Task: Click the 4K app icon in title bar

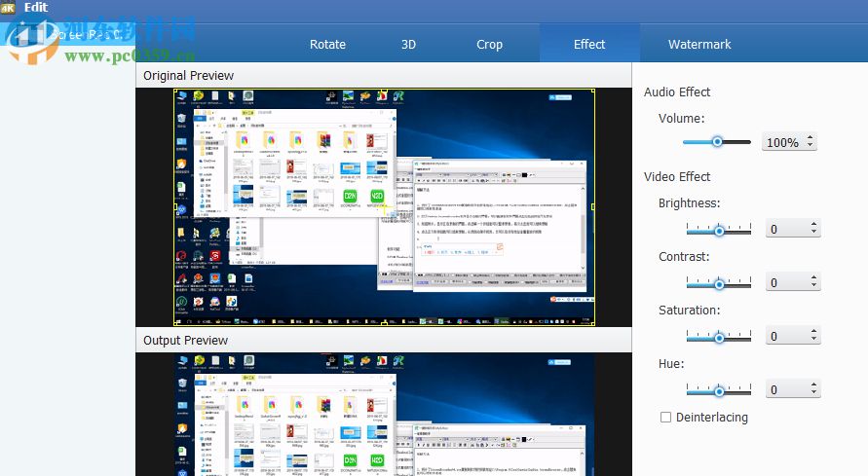Action: pyautogui.click(x=8, y=8)
